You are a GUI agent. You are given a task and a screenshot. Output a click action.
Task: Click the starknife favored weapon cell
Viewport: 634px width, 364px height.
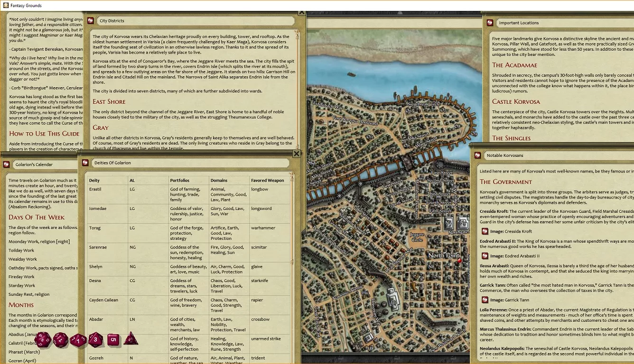[x=270, y=286]
